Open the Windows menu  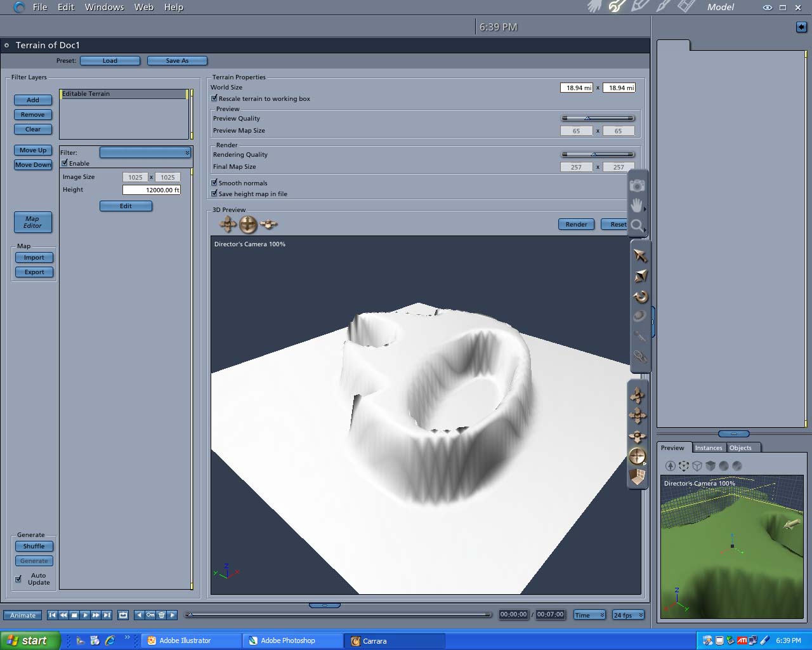[104, 7]
